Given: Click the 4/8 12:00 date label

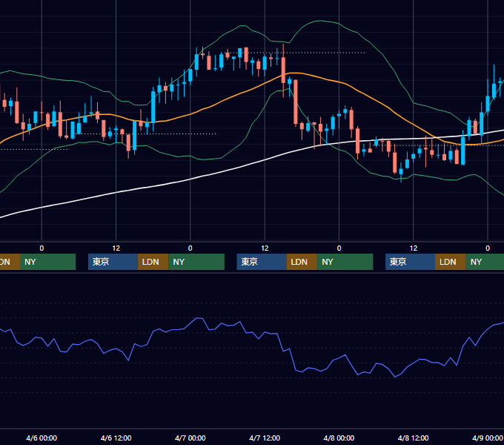Looking at the screenshot, I should tap(413, 438).
